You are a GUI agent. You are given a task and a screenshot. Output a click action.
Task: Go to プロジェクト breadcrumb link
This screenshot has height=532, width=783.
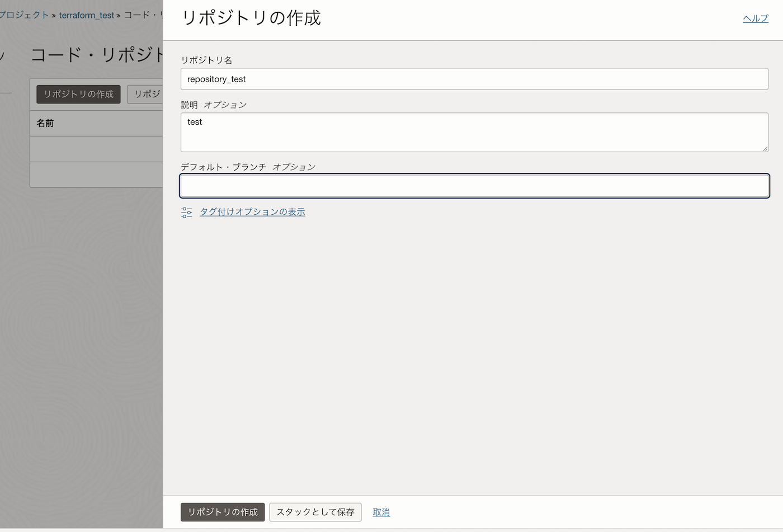24,15
